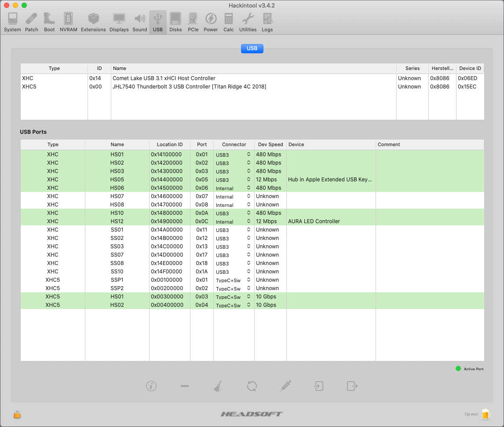Click the Tip me beer button
The image size is (504, 427).
pos(485,414)
